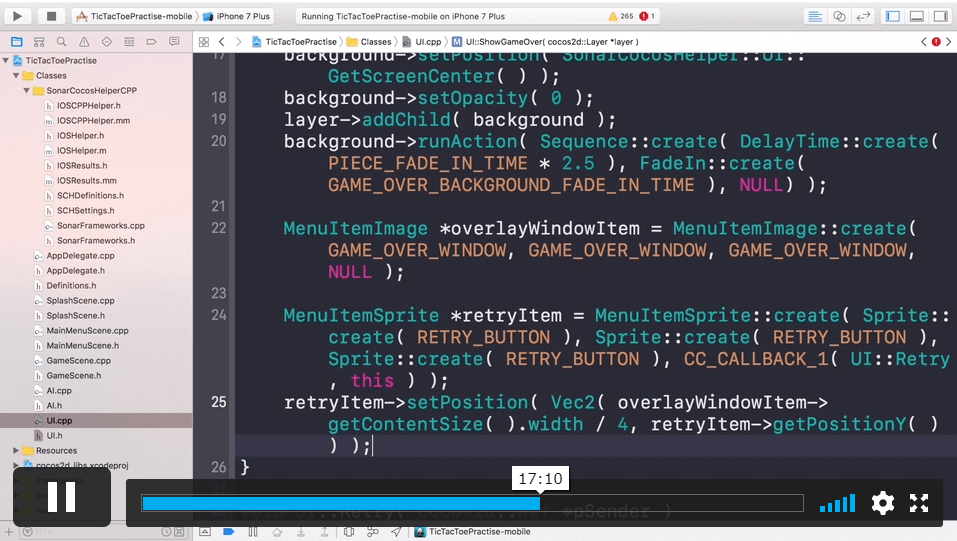
Task: Open MainMenuScene.cpp in the navigator
Action: [87, 330]
